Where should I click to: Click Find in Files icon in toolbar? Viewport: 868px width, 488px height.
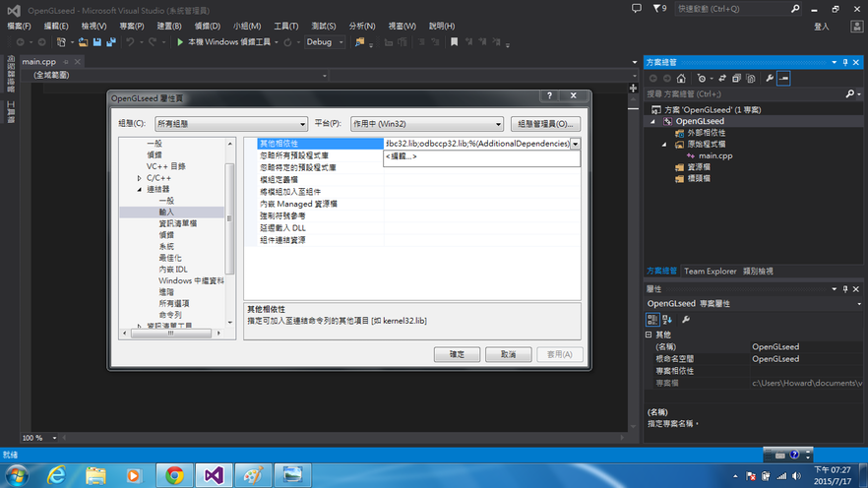(x=360, y=42)
